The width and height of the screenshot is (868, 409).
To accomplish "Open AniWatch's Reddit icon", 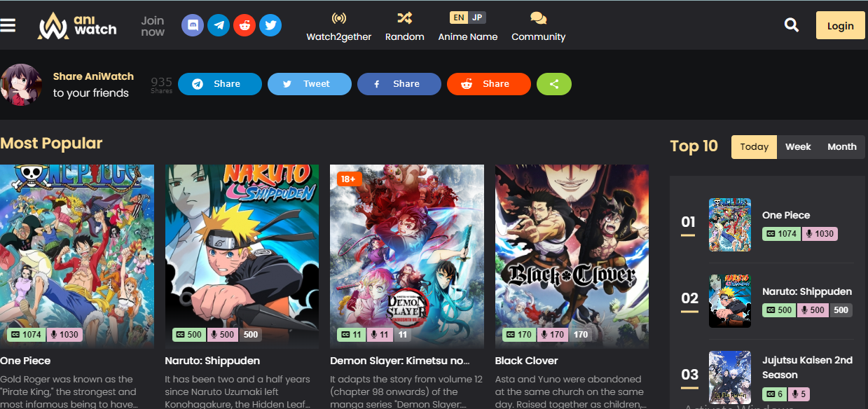I will (244, 25).
